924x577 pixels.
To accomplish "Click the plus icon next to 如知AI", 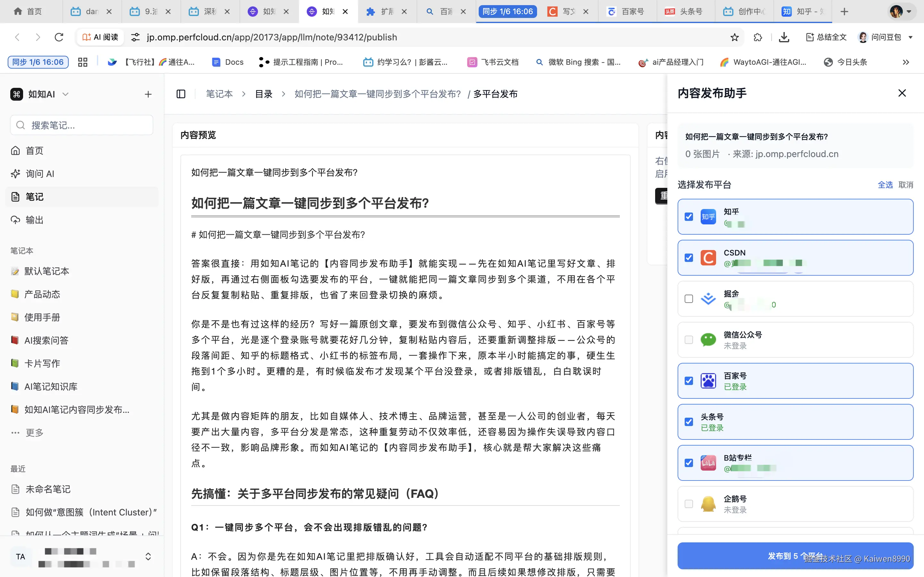I will point(148,94).
